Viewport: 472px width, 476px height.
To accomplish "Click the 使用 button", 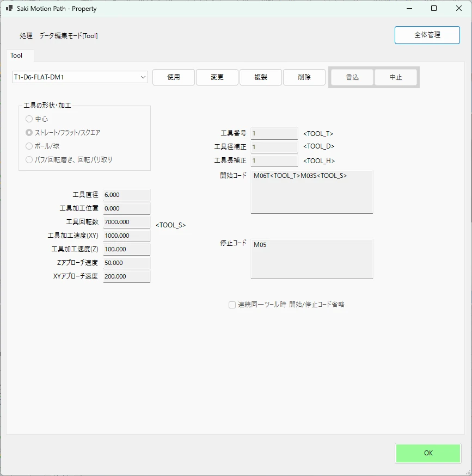I will (174, 77).
